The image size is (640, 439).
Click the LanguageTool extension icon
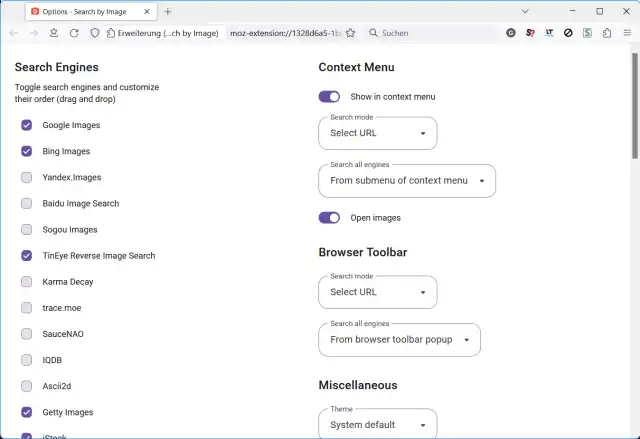[549, 33]
